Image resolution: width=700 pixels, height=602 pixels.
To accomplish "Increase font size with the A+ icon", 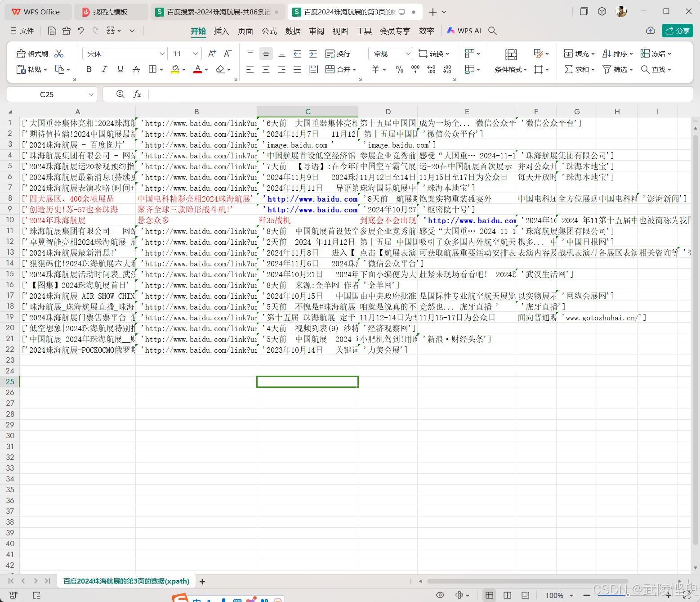I will [x=212, y=54].
